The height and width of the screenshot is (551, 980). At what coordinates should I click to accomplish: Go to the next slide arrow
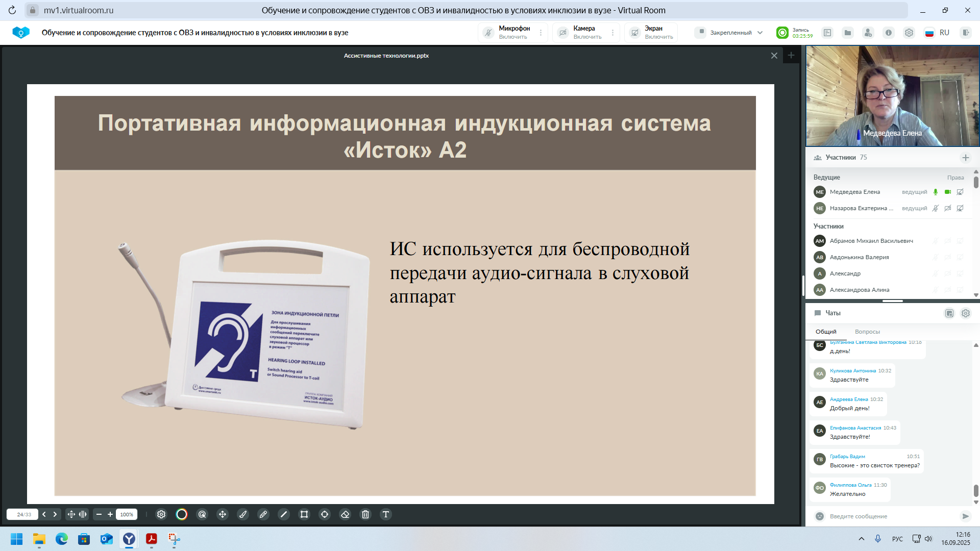click(x=55, y=514)
